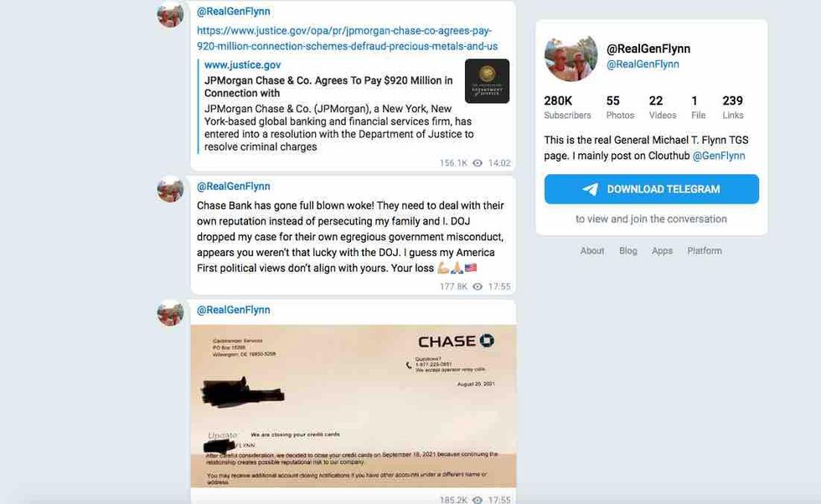This screenshot has height=504, width=821.
Task: Click the channel profile photo in sidebar
Action: [571, 57]
